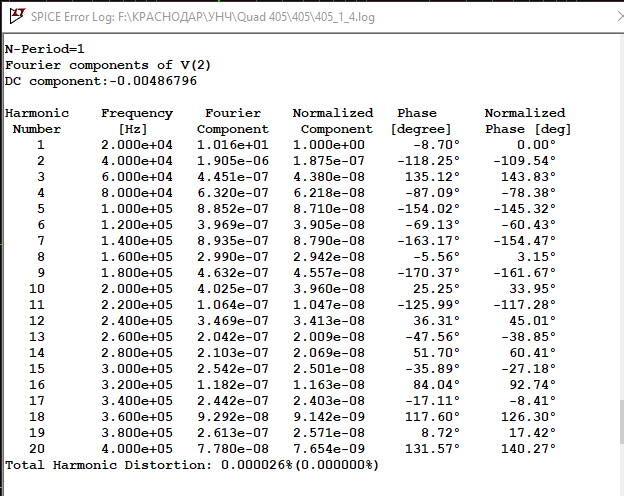624x496 pixels.
Task: Click the Total Harmonic Distortion 0.000026% value
Action: click(257, 465)
